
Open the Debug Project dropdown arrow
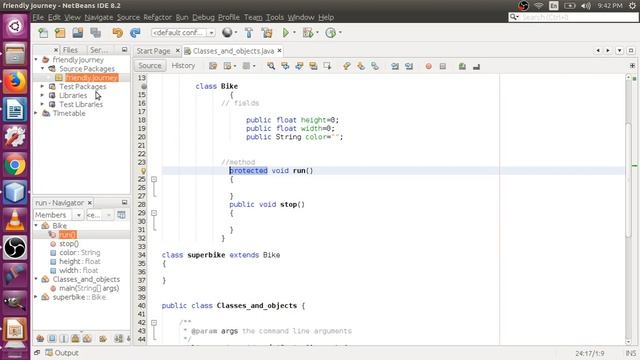(317, 33)
